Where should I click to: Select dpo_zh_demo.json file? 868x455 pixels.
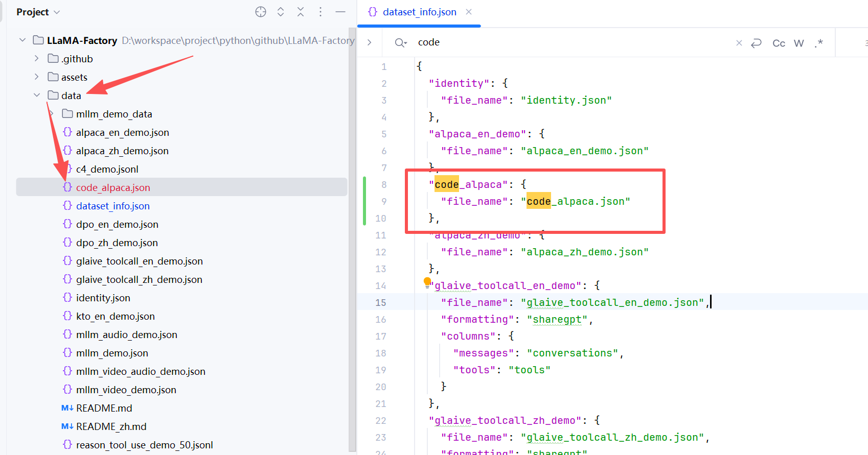117,243
